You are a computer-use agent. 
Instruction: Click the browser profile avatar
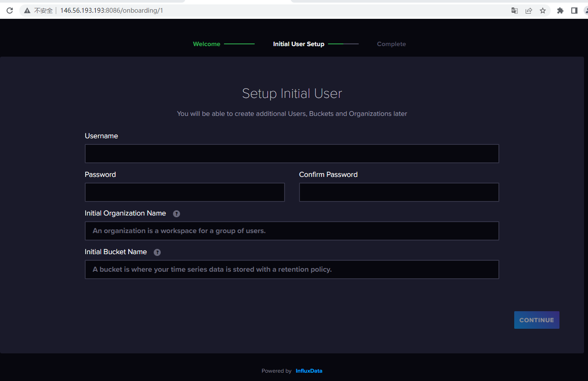585,11
